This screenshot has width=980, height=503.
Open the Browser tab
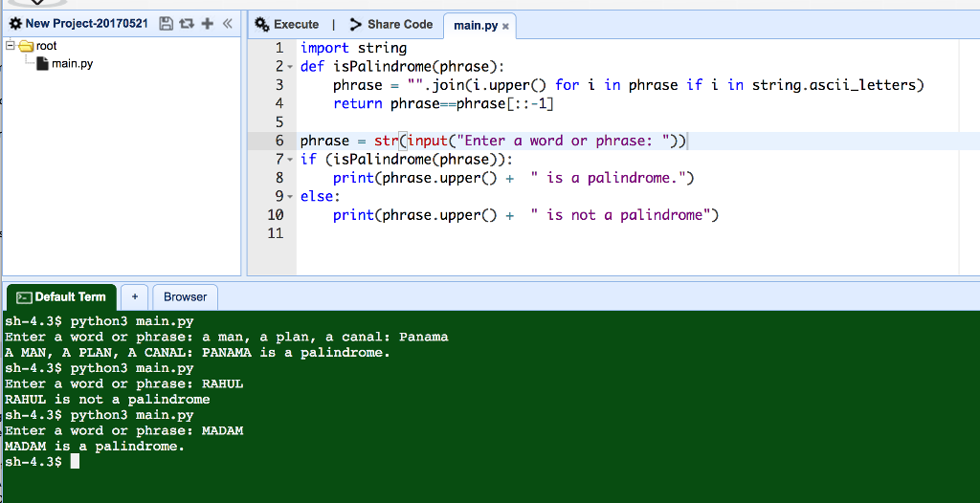185,297
